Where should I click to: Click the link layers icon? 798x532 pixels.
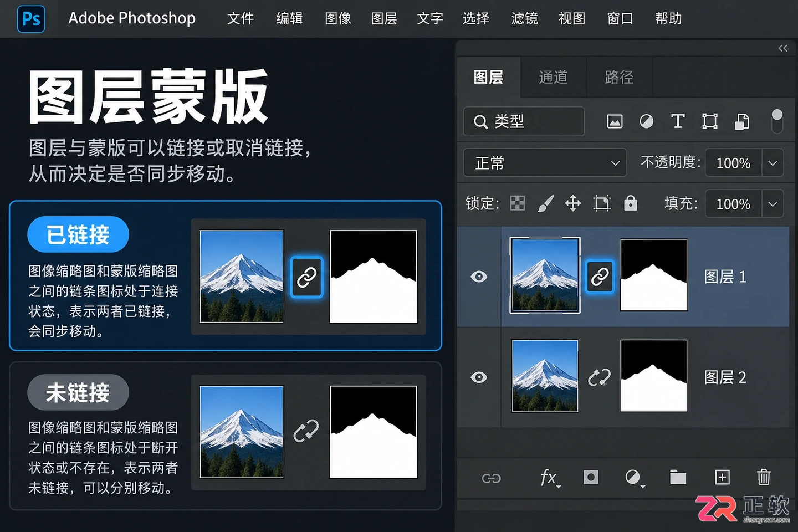[492, 478]
